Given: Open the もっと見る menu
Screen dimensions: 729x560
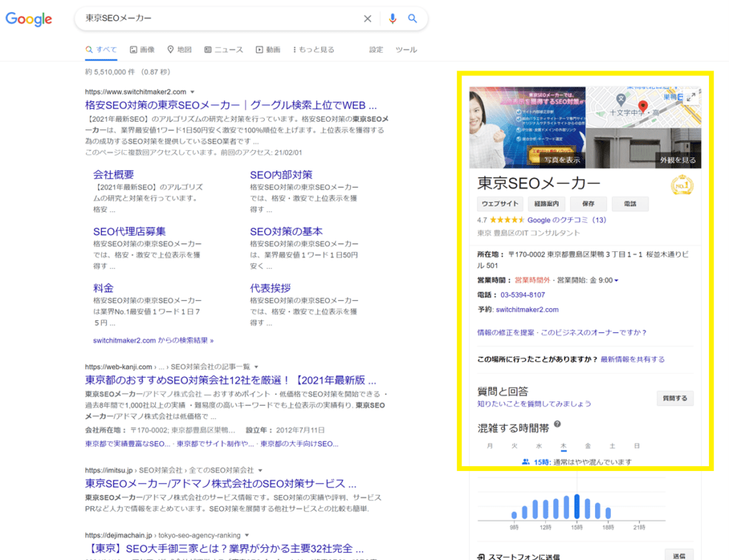Looking at the screenshot, I should [314, 50].
